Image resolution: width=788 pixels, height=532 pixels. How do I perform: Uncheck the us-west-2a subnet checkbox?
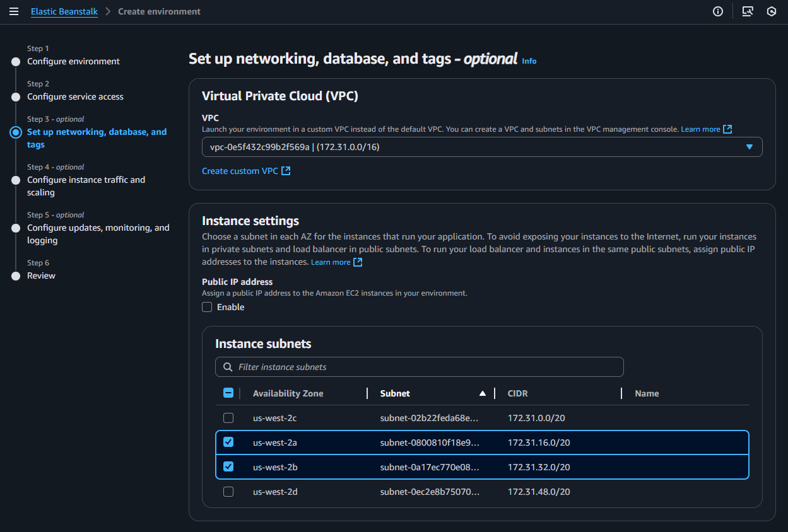tap(228, 442)
